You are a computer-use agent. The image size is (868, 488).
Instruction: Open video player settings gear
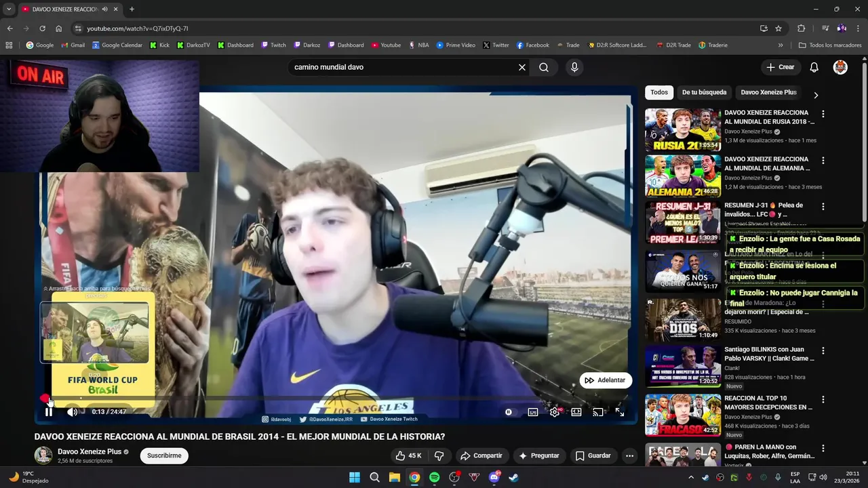[555, 411]
